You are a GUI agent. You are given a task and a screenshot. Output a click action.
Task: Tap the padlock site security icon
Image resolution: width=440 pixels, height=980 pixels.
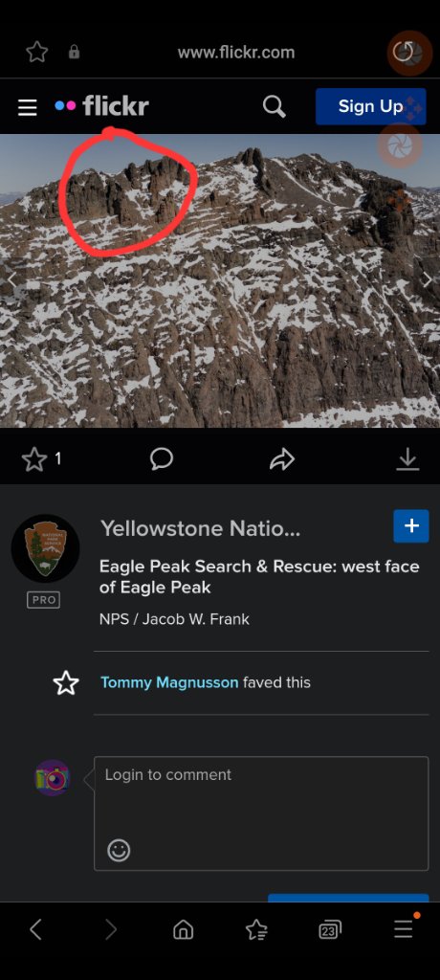pos(74,52)
